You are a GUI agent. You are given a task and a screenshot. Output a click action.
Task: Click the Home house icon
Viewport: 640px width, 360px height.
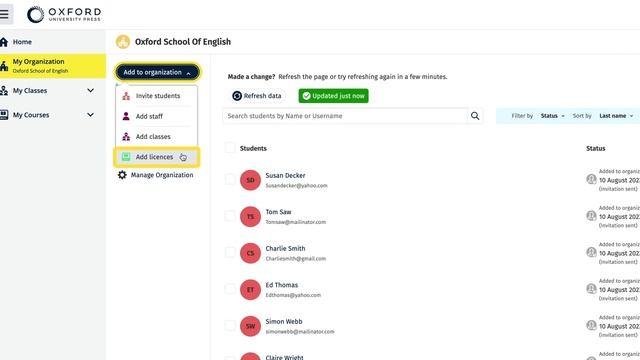pyautogui.click(x=4, y=42)
